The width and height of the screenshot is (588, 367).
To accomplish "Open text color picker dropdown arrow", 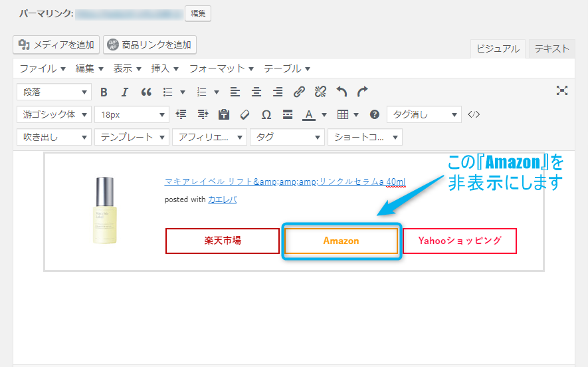I will tap(324, 114).
